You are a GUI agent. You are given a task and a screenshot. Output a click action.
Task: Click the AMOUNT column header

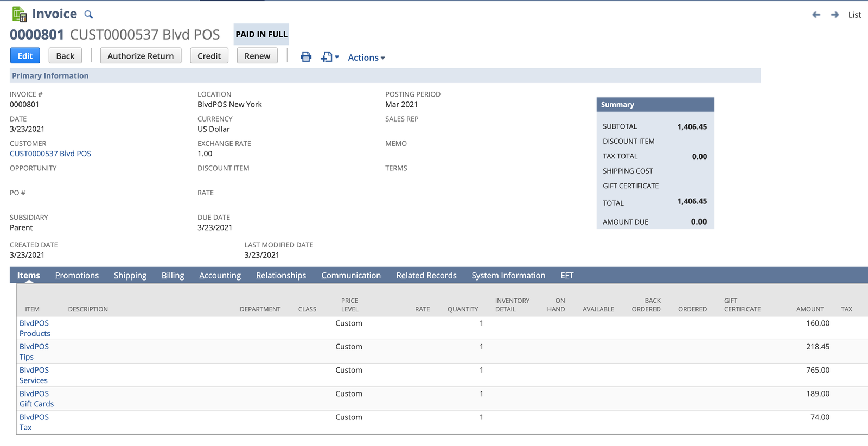coord(810,309)
